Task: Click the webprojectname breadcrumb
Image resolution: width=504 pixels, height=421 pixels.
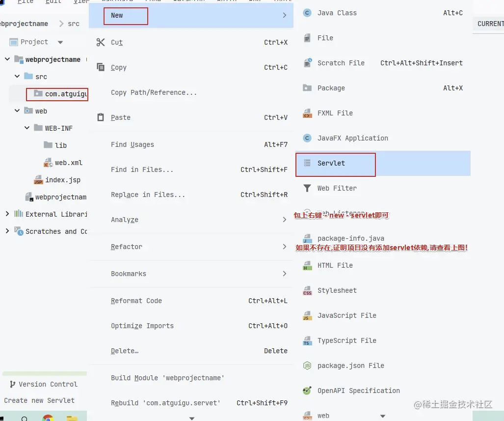Action: point(24,24)
